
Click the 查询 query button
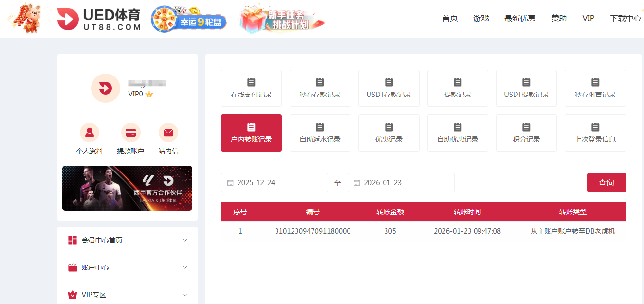(x=606, y=182)
